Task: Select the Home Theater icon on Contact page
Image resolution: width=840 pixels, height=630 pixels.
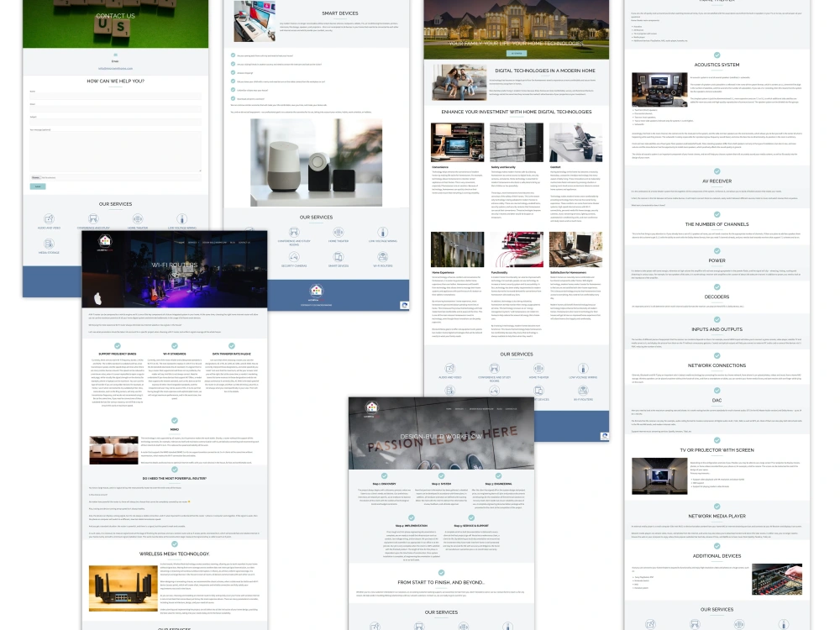Action: pos(138,219)
